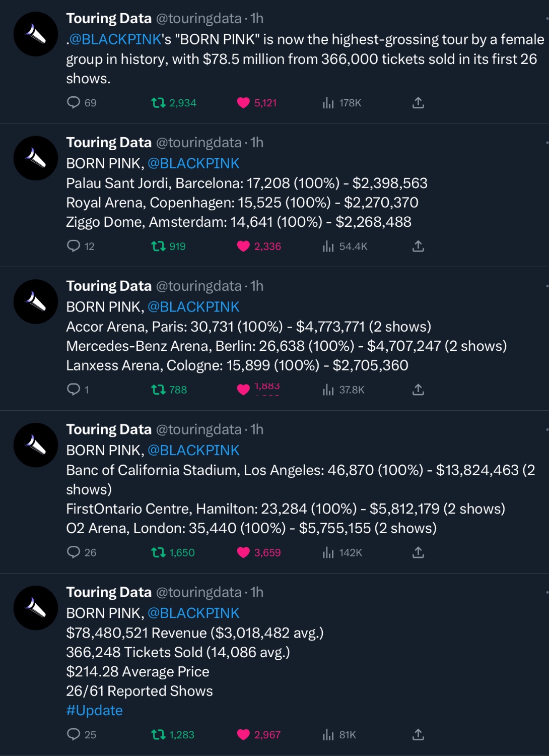Open more options on the Barcelona tweet
Screen dimensions: 549x756
pos(546,143)
